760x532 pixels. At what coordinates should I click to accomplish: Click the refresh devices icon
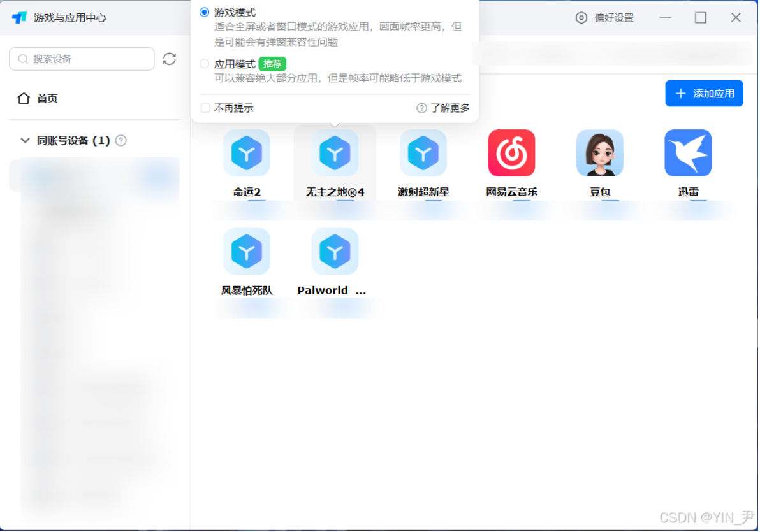169,59
